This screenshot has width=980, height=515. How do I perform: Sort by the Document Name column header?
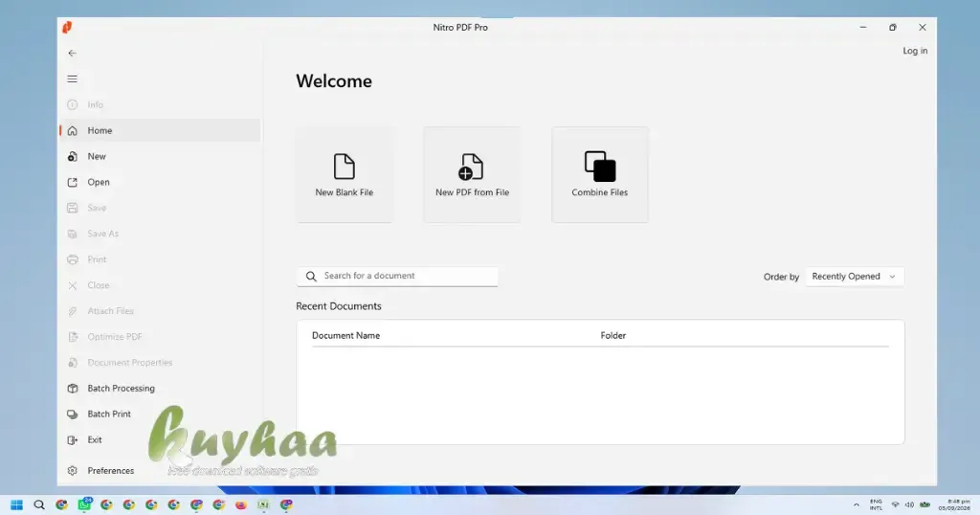coord(345,336)
